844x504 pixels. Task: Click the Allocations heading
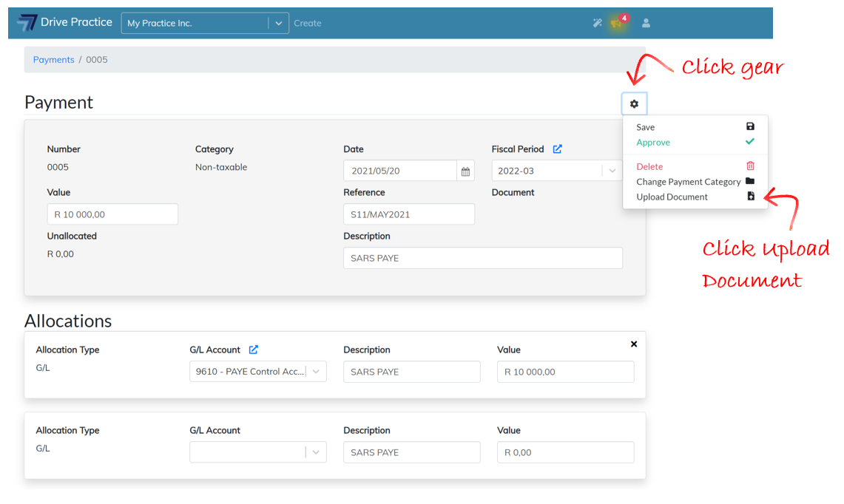pyautogui.click(x=68, y=321)
